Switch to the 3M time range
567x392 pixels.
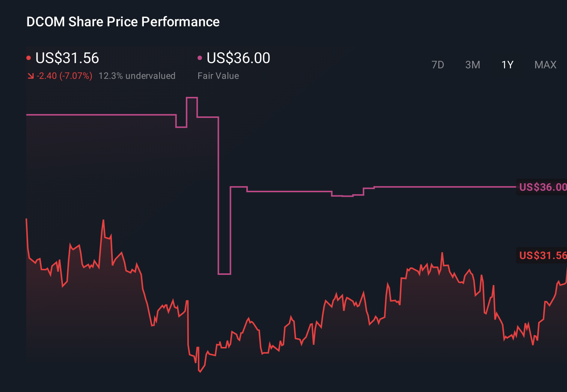[472, 65]
